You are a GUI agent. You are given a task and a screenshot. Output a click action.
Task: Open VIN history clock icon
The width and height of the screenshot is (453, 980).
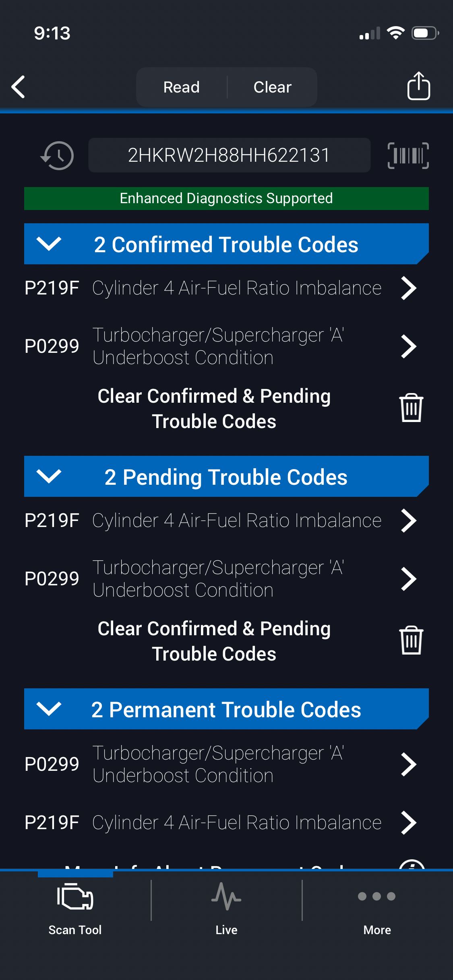coord(57,156)
